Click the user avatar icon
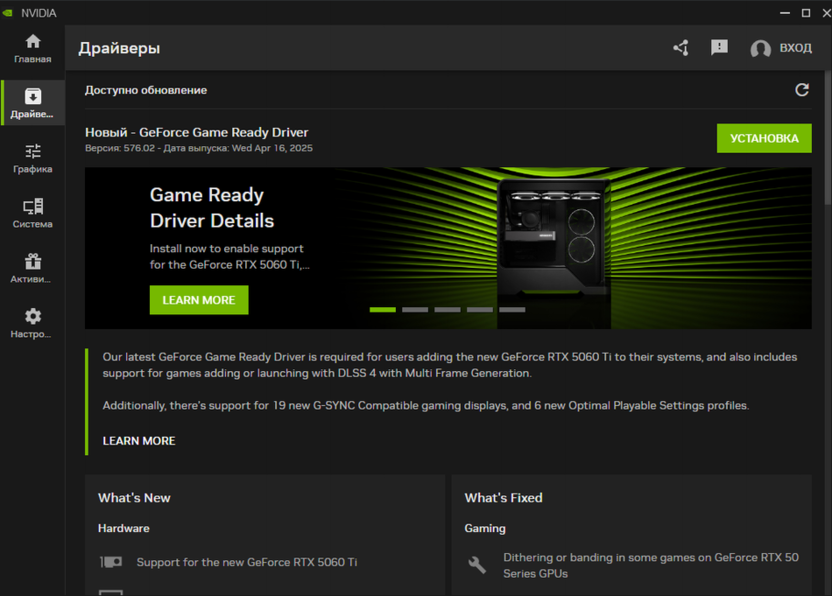The width and height of the screenshot is (832, 596). pyautogui.click(x=760, y=48)
